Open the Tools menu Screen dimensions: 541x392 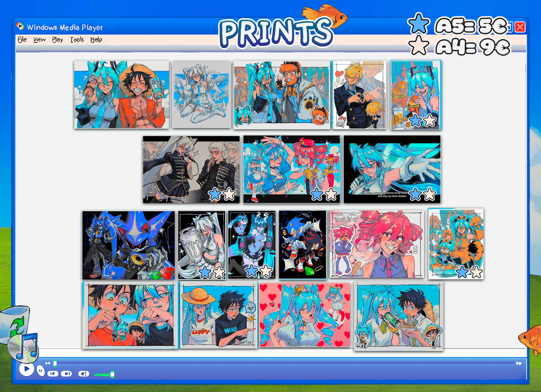coord(77,39)
